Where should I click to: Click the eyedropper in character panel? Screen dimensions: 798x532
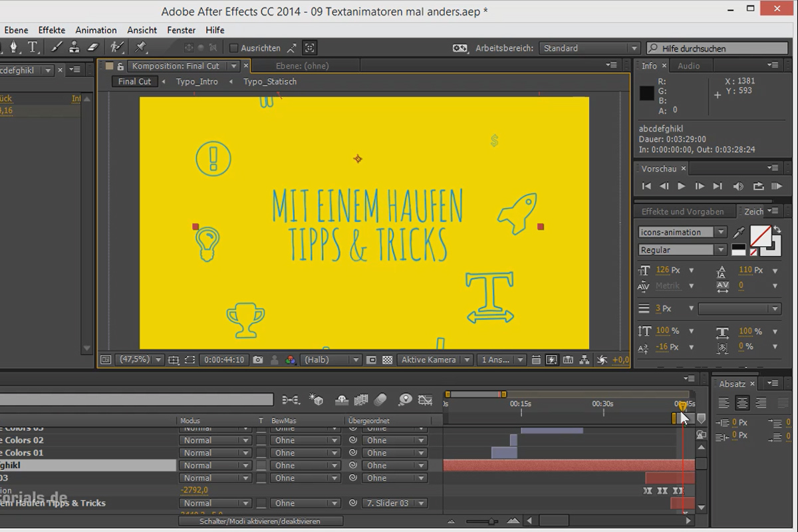point(739,233)
